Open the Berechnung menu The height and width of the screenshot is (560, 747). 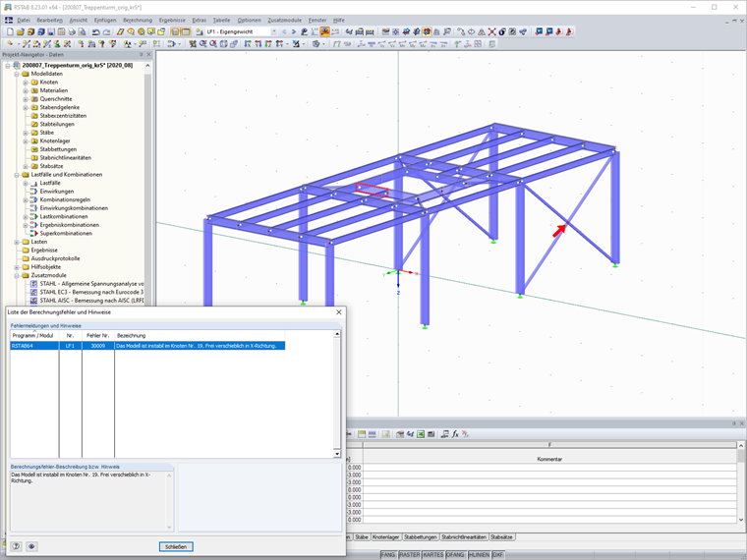tap(138, 20)
